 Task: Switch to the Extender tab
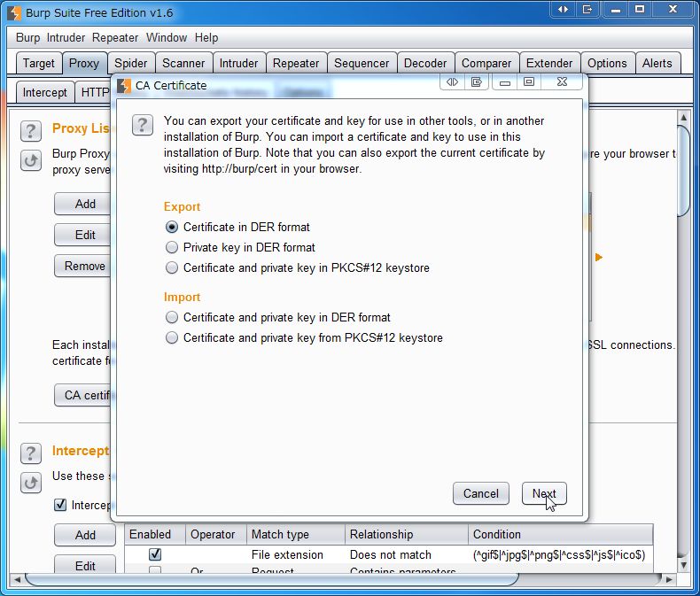pyautogui.click(x=549, y=64)
